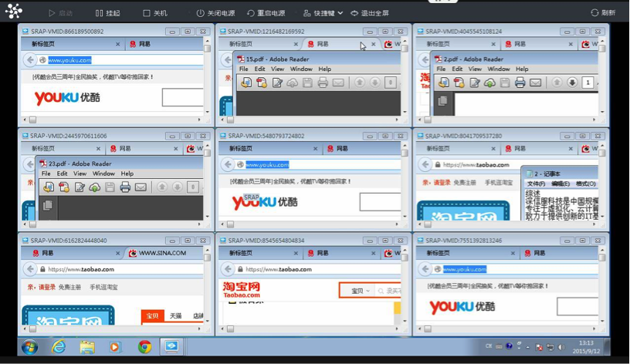Click 免费注册 link in VM 6162824448040
The image size is (630, 364).
pos(69,288)
